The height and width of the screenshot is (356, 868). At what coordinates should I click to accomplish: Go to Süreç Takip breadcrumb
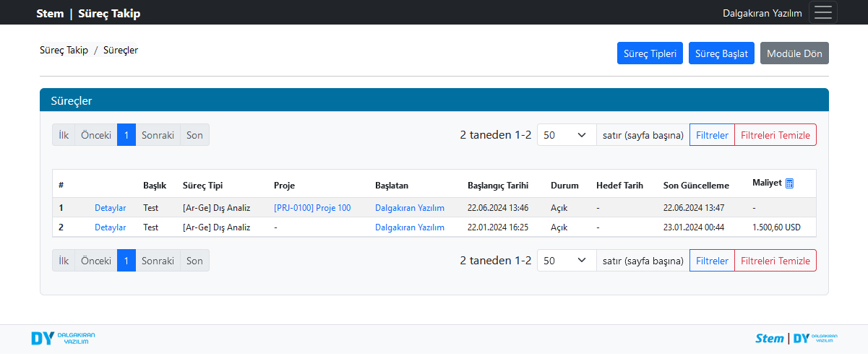[64, 51]
